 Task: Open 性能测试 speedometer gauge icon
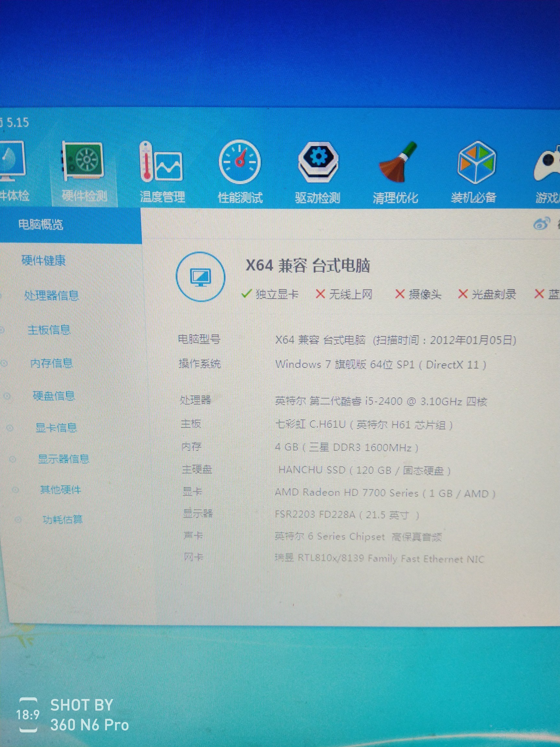[x=239, y=163]
